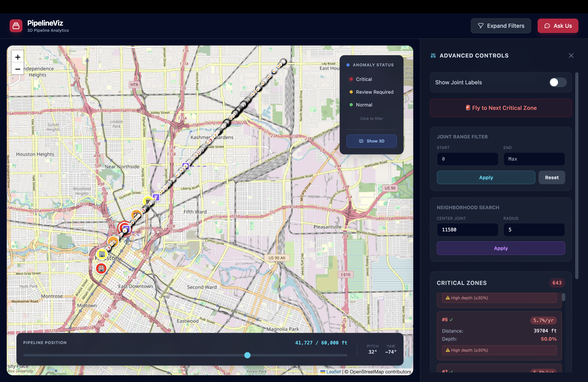Click the red hospital map marker
The image size is (588, 382).
tap(101, 269)
